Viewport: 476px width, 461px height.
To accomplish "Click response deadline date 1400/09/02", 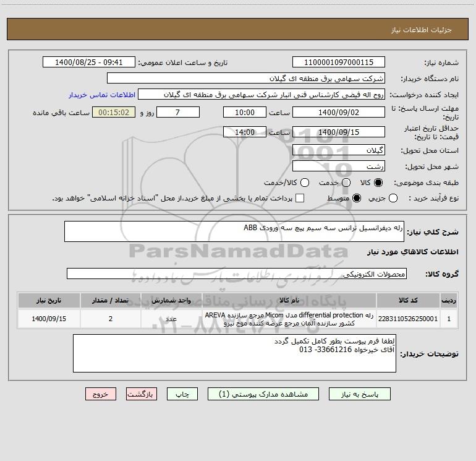I will (x=339, y=112).
